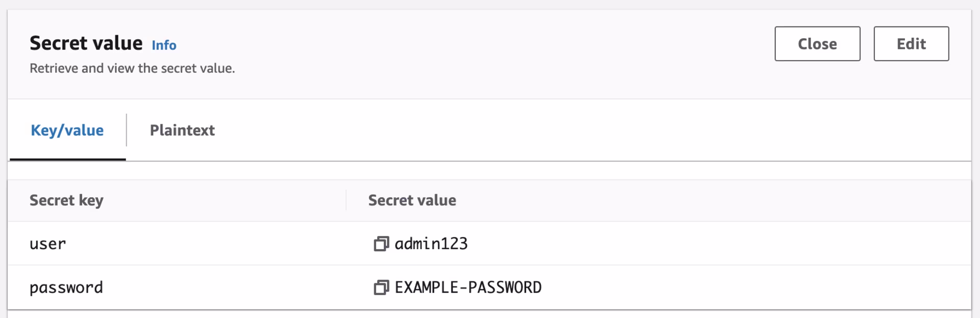Viewport: 980px width, 318px height.
Task: Click the "Retrieve and view the secret value" description
Action: tap(132, 68)
